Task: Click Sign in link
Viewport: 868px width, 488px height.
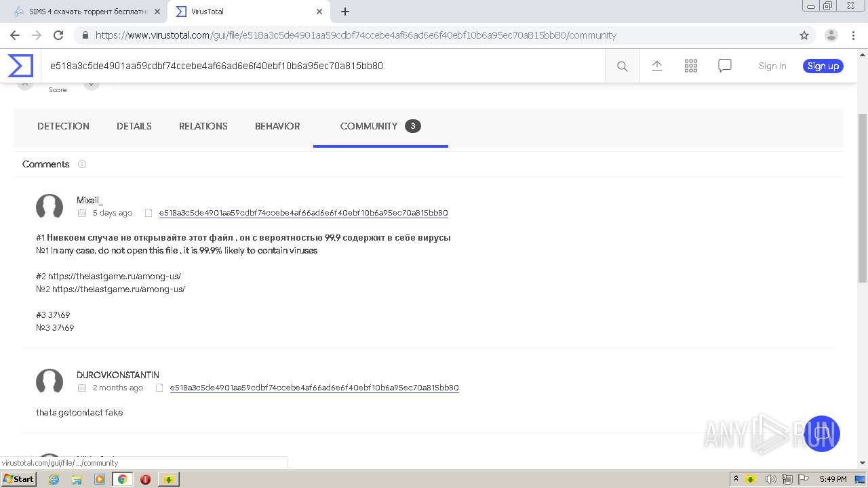Action: pos(772,66)
